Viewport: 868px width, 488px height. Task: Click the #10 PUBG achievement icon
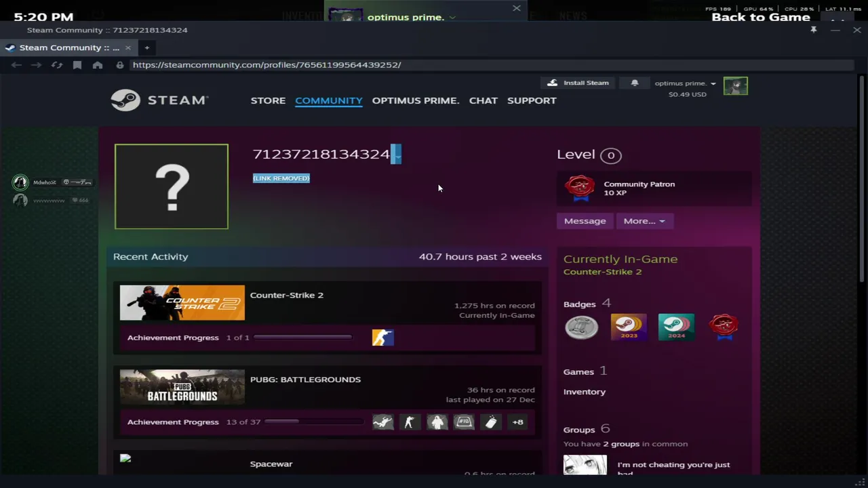pyautogui.click(x=464, y=422)
